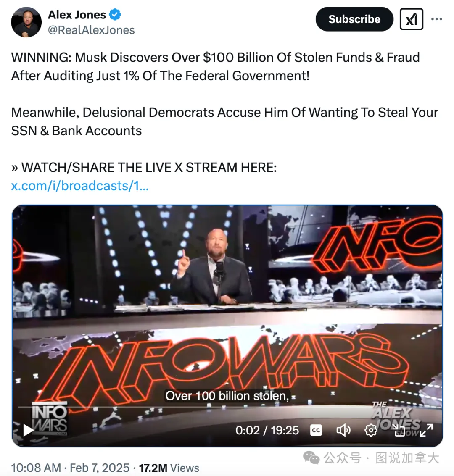Click the Infowars logo watermark in video

point(50,419)
